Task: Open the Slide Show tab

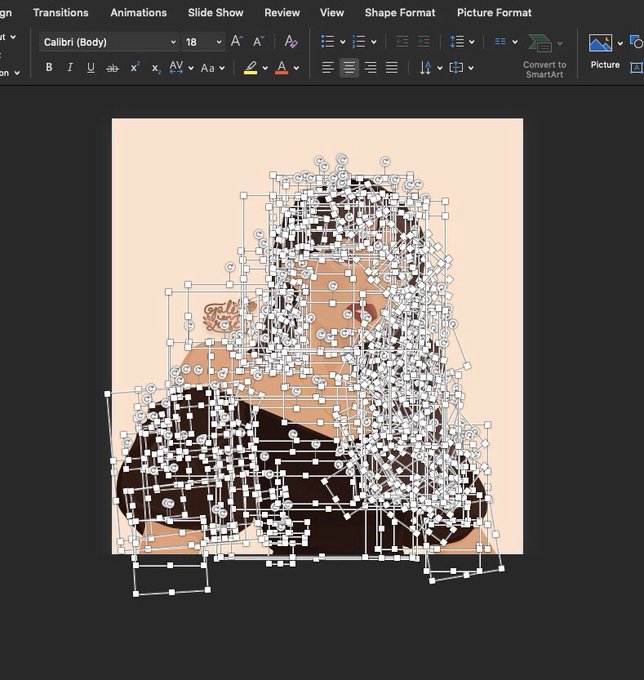Action: [x=216, y=13]
